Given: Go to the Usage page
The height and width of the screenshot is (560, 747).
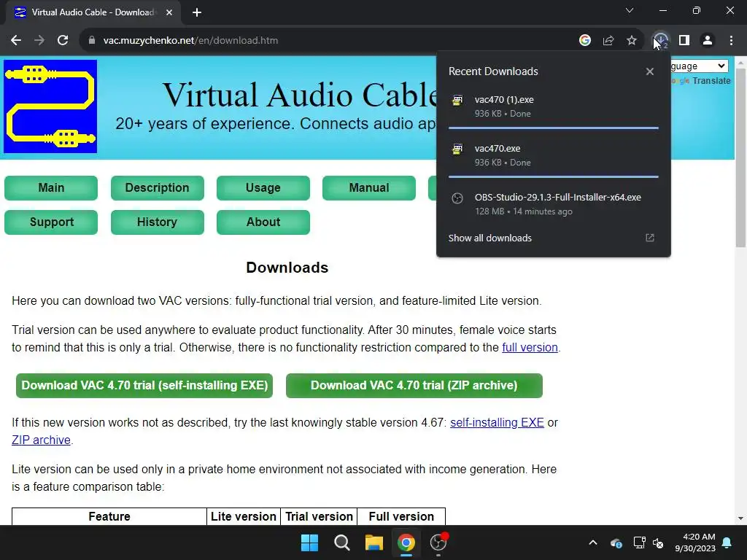Looking at the screenshot, I should tap(263, 187).
